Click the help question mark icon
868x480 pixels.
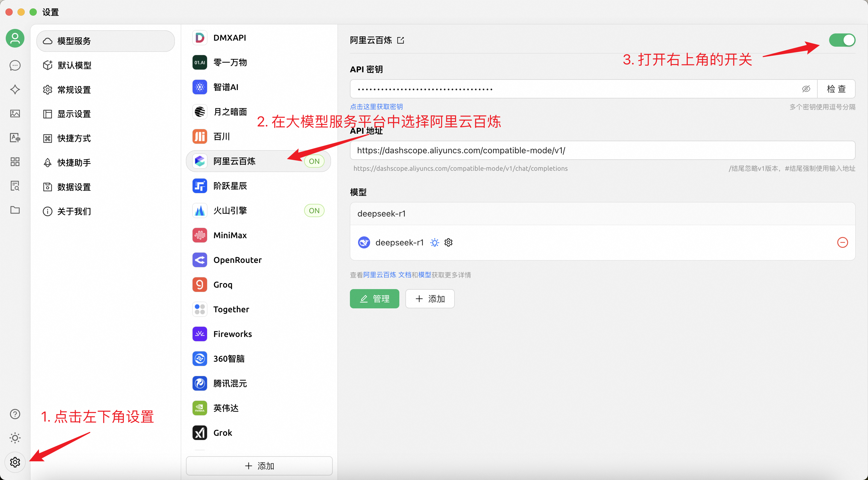15,414
